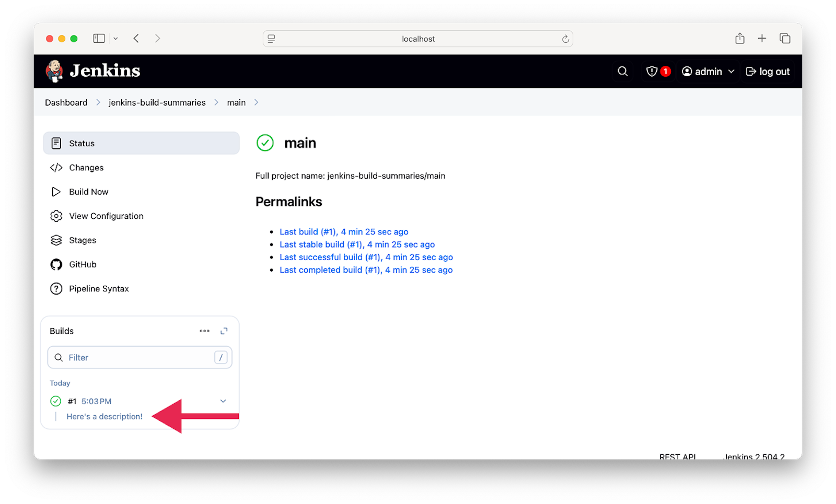Image resolution: width=836 pixels, height=504 pixels.
Task: Click the Stages layers icon
Action: coord(56,240)
